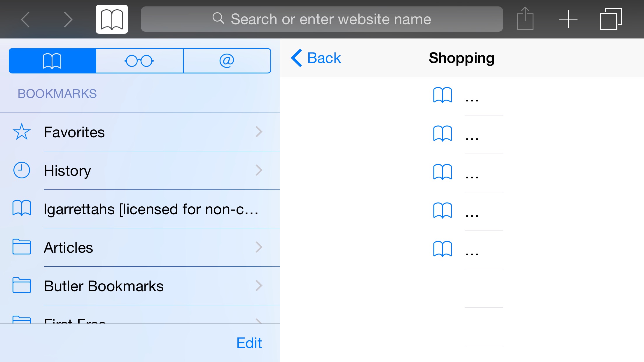Image resolution: width=644 pixels, height=362 pixels.
Task: Expand the Articles folder chevron
Action: coord(259,247)
